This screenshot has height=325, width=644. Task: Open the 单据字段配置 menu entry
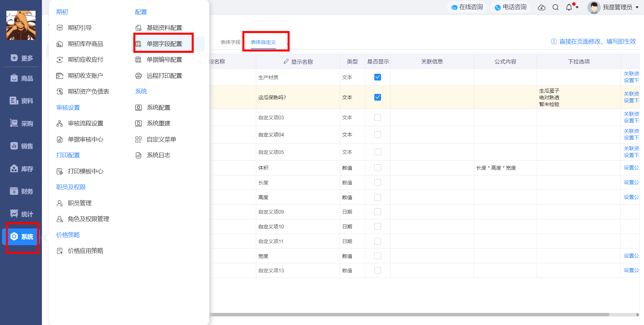click(x=164, y=44)
